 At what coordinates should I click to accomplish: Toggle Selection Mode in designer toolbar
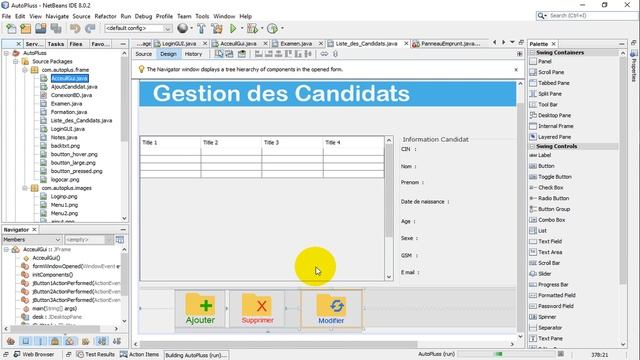[x=219, y=54]
